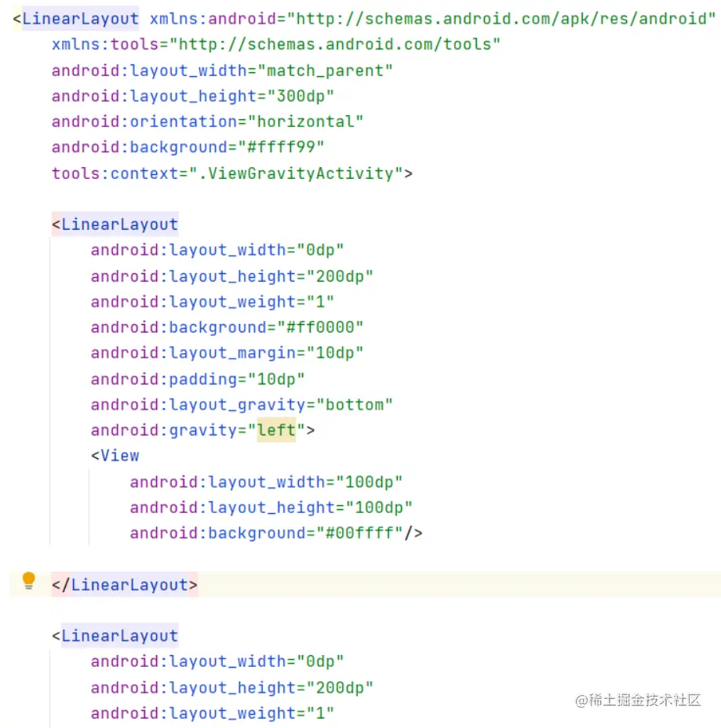Click the background="#00ffff" attribute
The height and width of the screenshot is (728, 721).
click(x=267, y=533)
